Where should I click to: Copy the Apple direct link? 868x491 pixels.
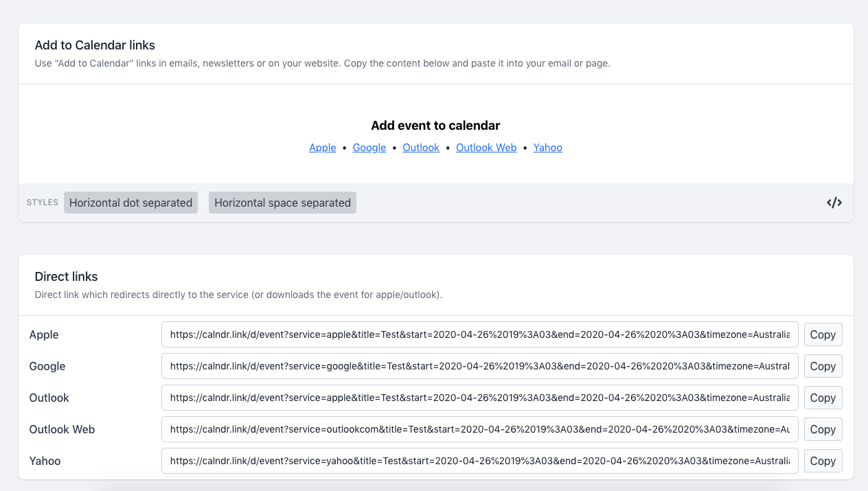[823, 334]
